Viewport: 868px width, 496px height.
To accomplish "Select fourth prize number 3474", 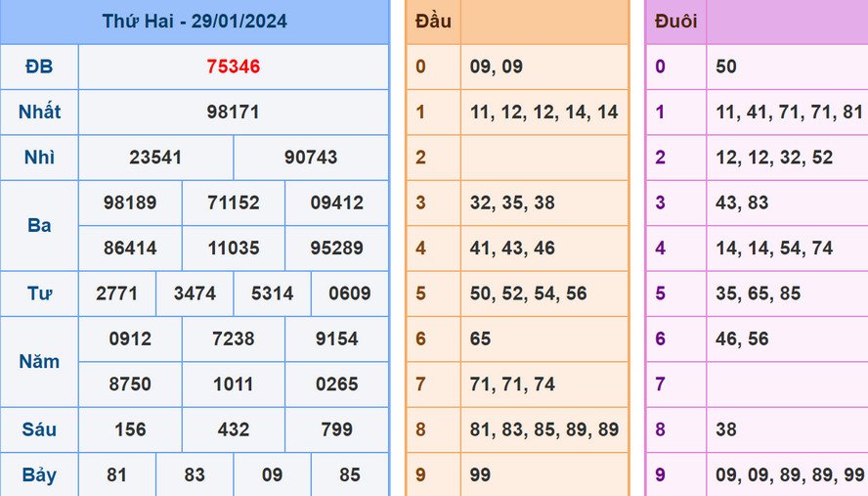I will pos(194,293).
